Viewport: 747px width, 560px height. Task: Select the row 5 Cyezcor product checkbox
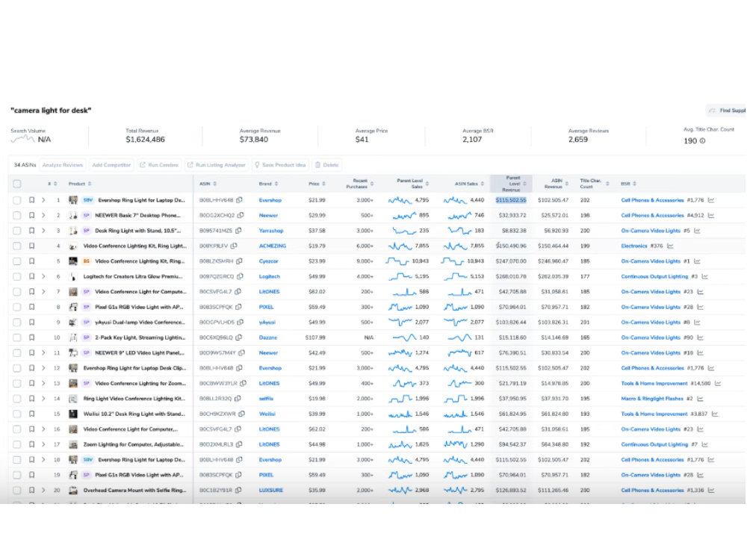17,261
